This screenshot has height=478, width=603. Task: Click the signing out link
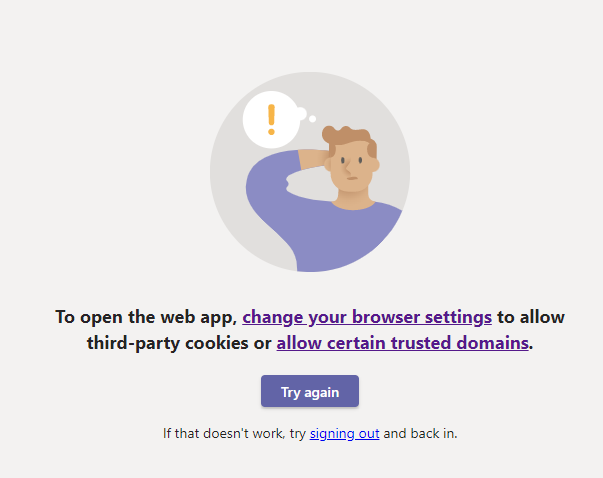[345, 433]
